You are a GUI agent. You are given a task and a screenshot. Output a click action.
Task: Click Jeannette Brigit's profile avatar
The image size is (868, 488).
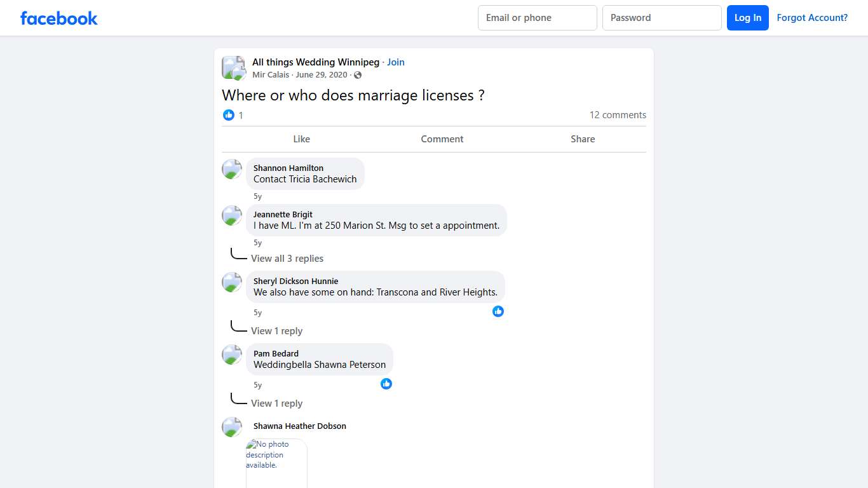tap(232, 215)
